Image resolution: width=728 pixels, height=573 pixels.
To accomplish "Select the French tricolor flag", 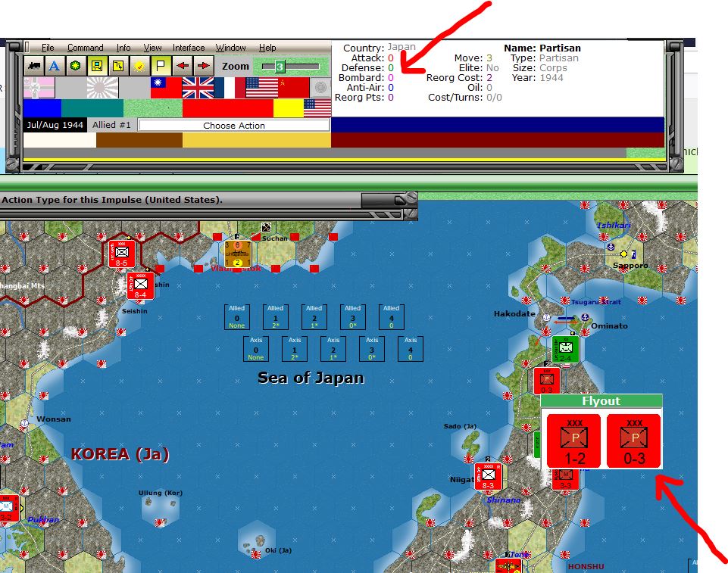I will point(230,88).
